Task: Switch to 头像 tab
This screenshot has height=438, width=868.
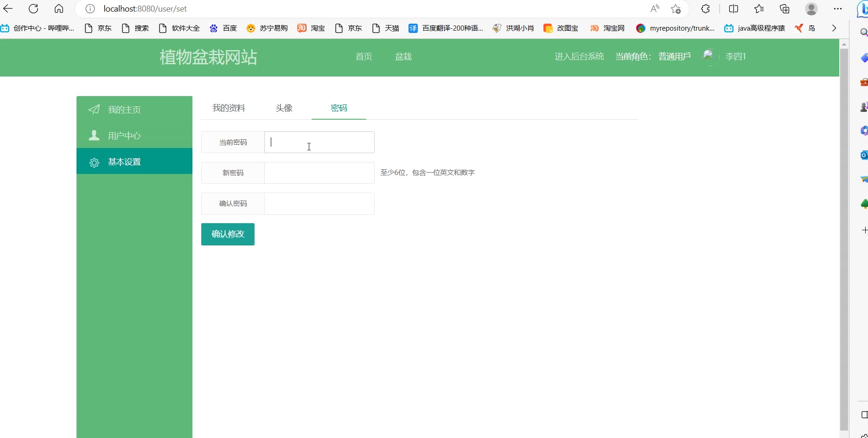Action: pyautogui.click(x=284, y=108)
